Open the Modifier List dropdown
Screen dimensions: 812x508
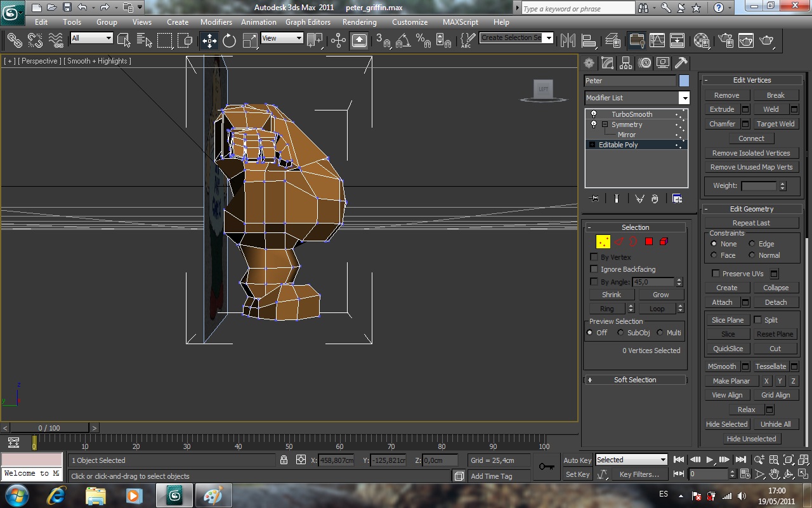[684, 98]
